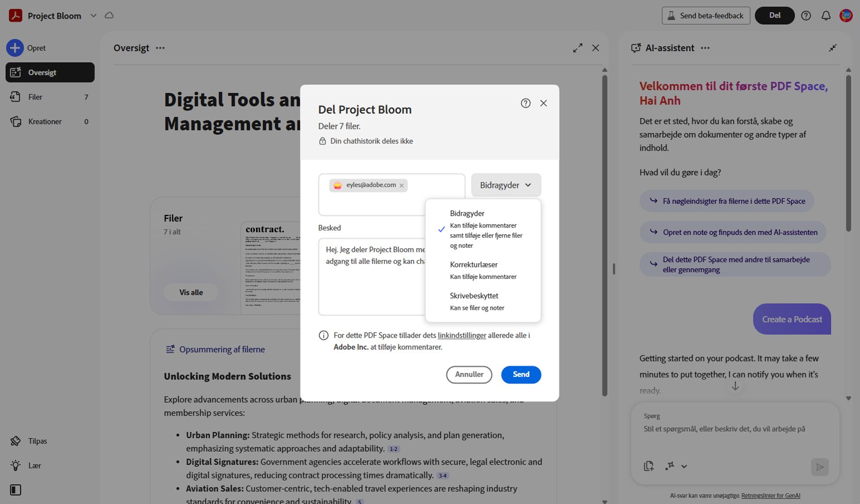Open Kreationer in the left sidebar
The width and height of the screenshot is (860, 504).
click(50, 121)
